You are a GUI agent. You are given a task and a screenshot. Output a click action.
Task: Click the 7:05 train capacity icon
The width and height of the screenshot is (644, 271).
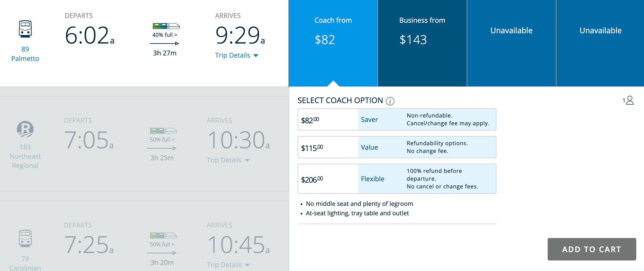[163, 131]
